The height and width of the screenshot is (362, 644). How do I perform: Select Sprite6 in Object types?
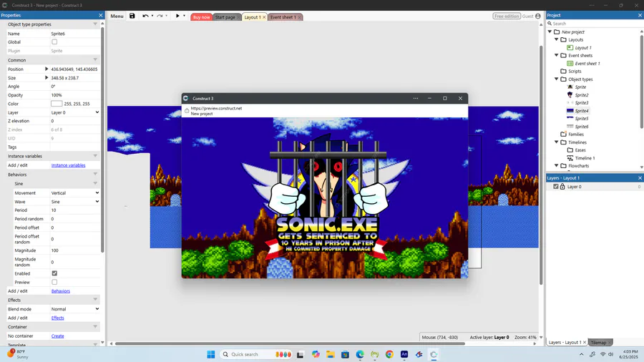(x=582, y=127)
